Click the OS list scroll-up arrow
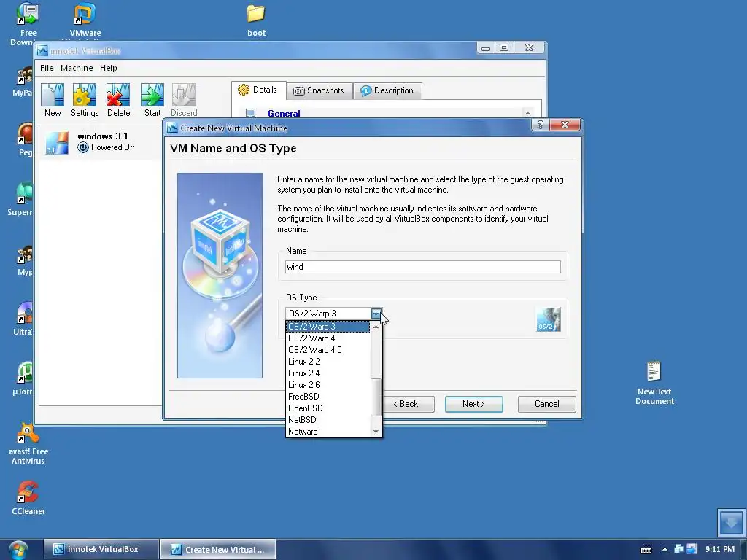The image size is (747, 560). pos(376,327)
